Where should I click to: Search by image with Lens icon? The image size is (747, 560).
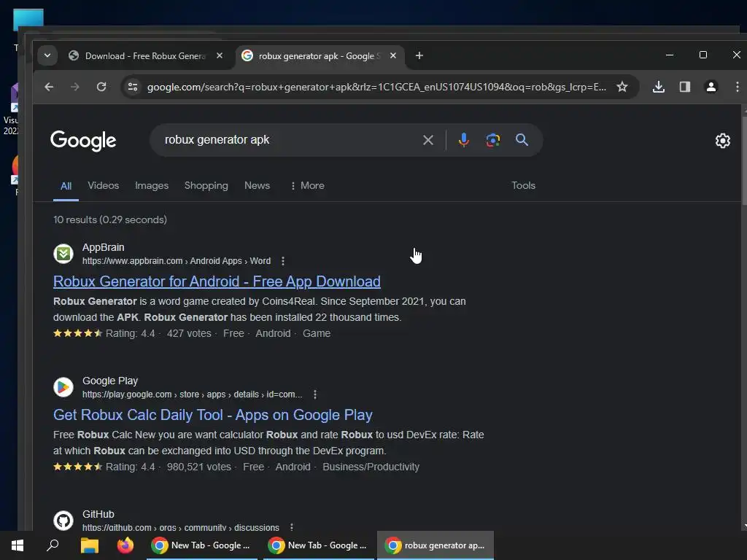tap(492, 140)
